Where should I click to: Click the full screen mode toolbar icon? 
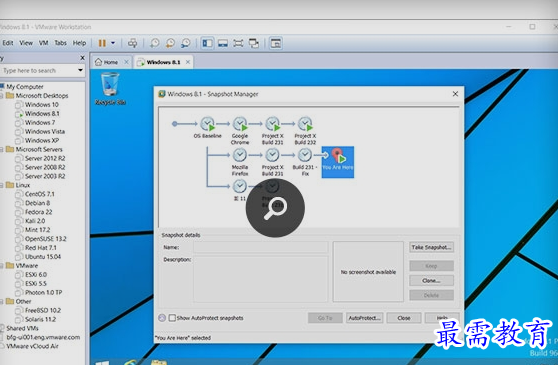[238, 43]
